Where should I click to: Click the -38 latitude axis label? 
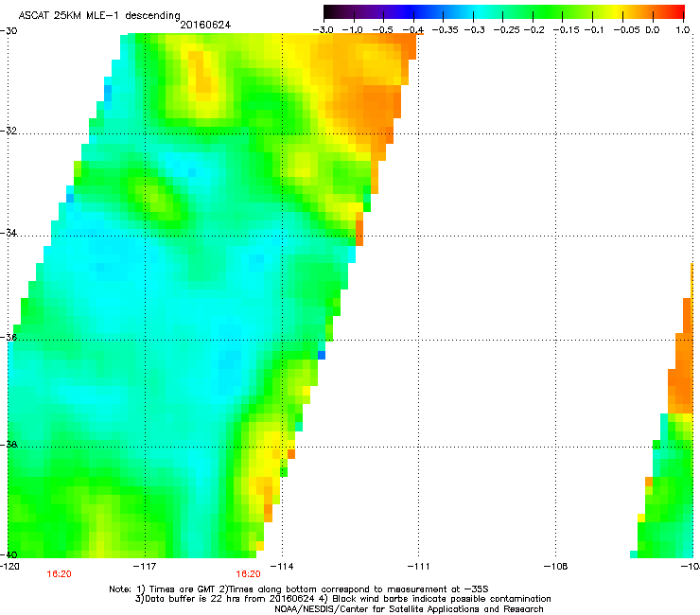point(9,445)
